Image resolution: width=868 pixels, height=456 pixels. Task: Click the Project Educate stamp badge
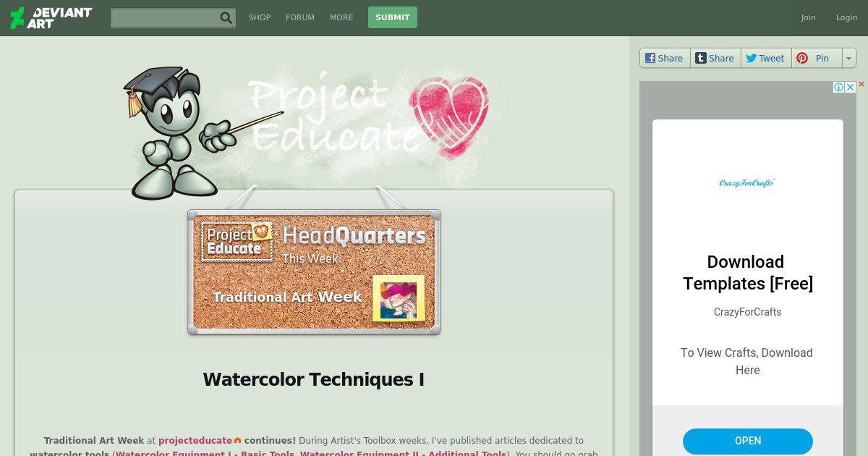click(237, 241)
